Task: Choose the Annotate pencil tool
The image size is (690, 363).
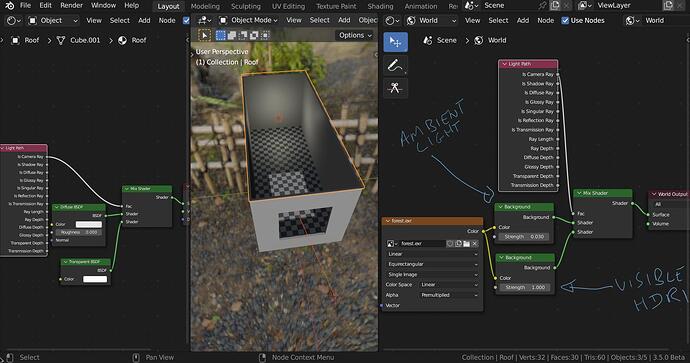Action: (x=395, y=66)
